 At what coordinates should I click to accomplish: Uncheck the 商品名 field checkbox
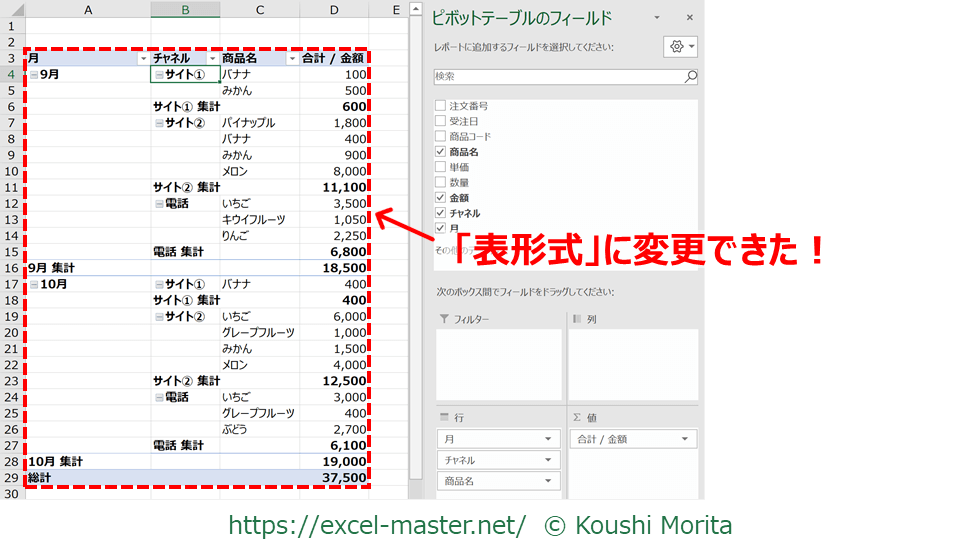(x=440, y=151)
